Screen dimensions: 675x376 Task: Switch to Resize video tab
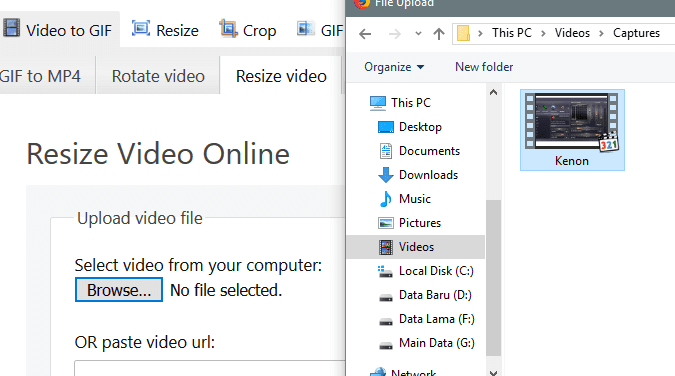click(x=281, y=76)
